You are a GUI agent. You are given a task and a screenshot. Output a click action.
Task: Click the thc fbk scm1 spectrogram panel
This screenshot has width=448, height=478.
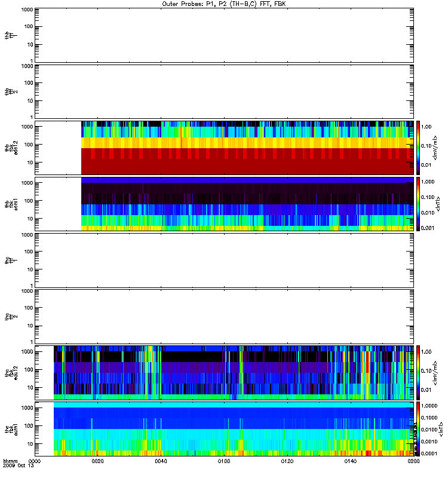point(225,429)
